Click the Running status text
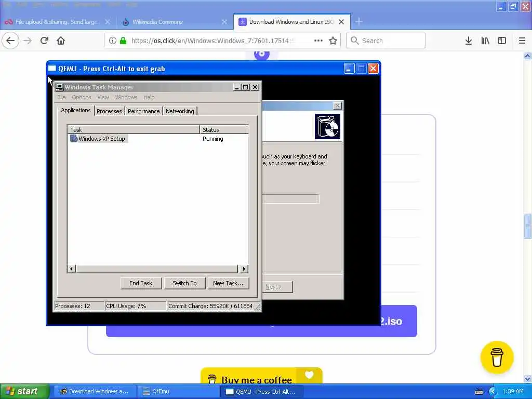Viewport: 532px width, 399px height. pos(212,139)
